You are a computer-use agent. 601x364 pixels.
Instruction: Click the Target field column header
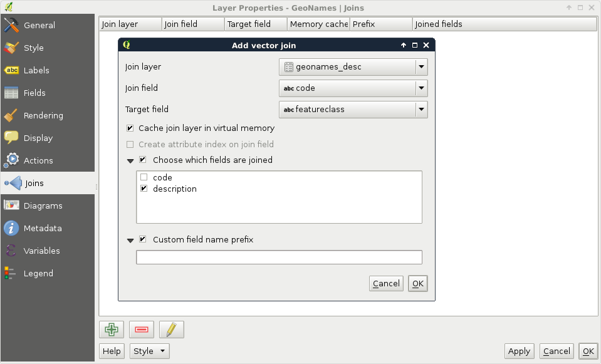point(256,24)
